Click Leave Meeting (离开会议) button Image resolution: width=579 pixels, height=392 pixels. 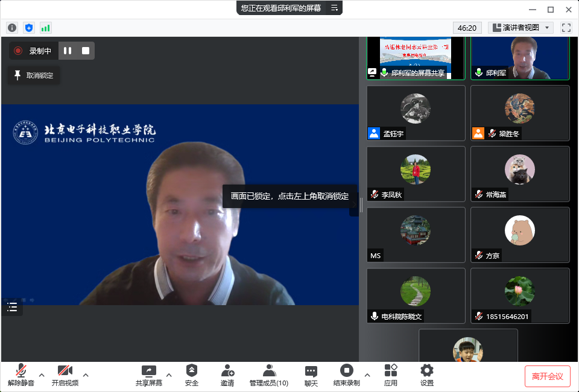[547, 376]
